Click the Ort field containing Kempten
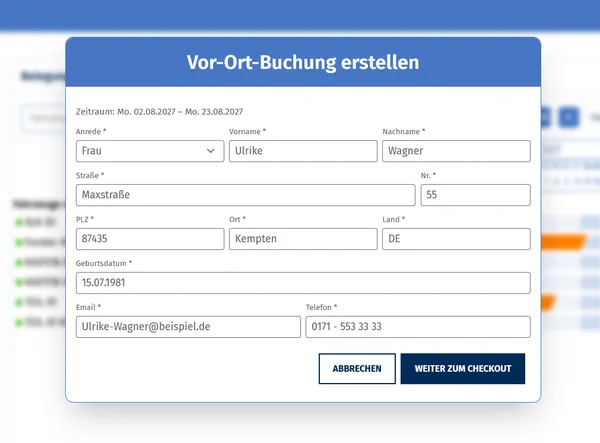The height and width of the screenshot is (443, 600). (x=303, y=239)
